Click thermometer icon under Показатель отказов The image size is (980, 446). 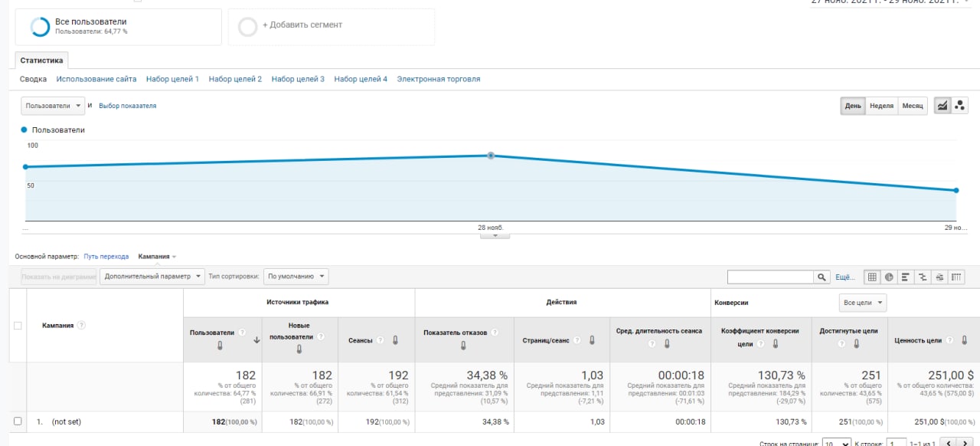tap(463, 346)
